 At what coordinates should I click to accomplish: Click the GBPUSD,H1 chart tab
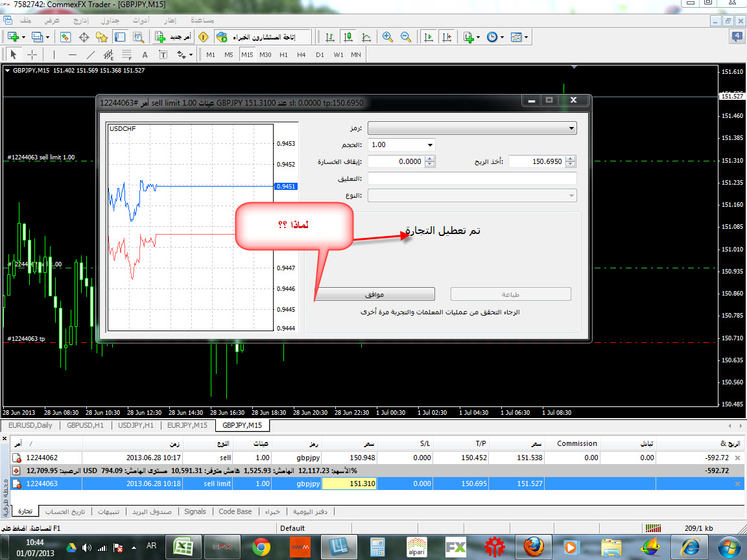click(x=86, y=425)
